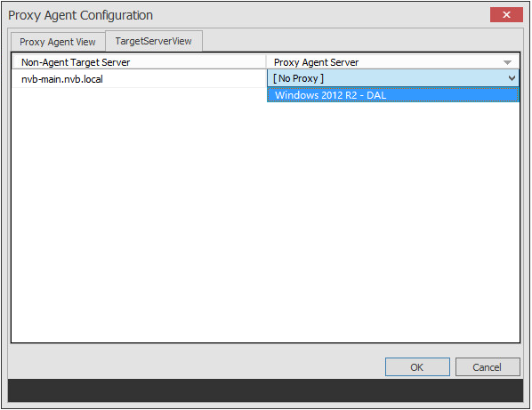This screenshot has width=532, height=410.
Task: Select the TargetServerView tab
Action: click(x=154, y=41)
